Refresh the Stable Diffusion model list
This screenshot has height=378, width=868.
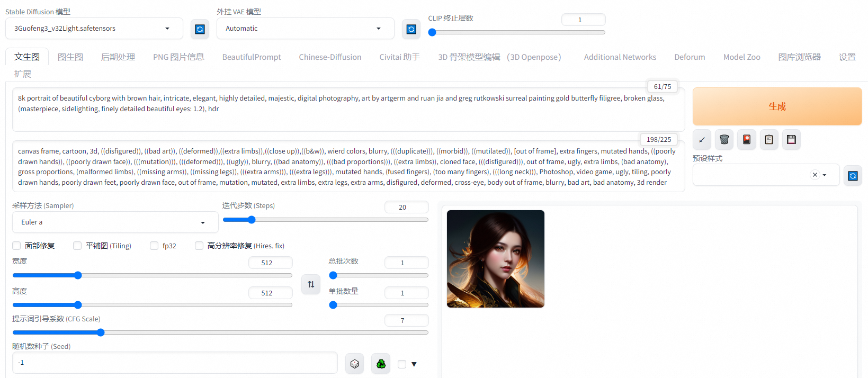[200, 29]
